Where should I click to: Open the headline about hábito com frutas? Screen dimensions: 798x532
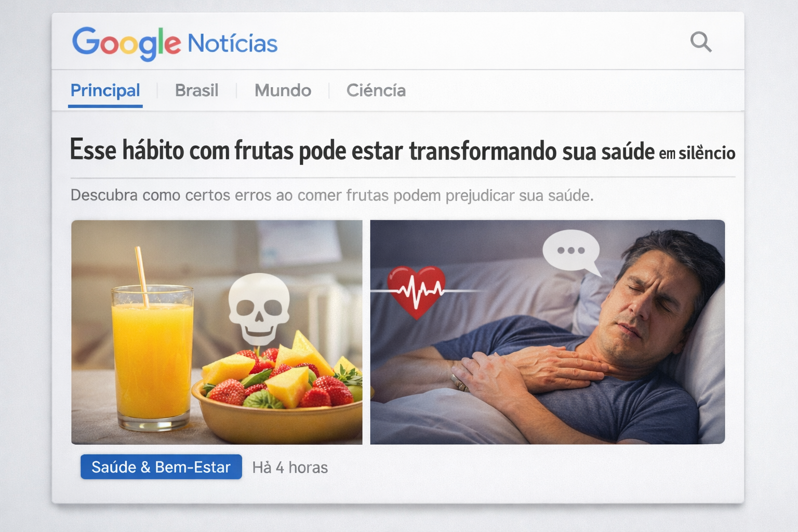click(x=403, y=151)
